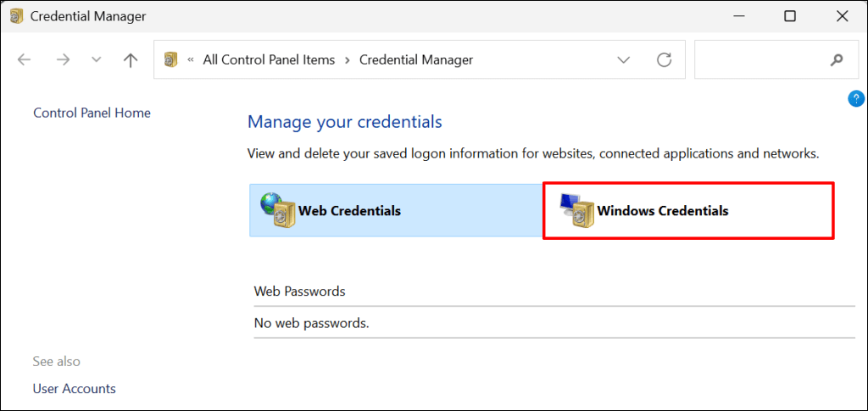Viewport: 868px width, 411px height.
Task: Click the blue Help question mark icon
Action: pyautogui.click(x=855, y=99)
